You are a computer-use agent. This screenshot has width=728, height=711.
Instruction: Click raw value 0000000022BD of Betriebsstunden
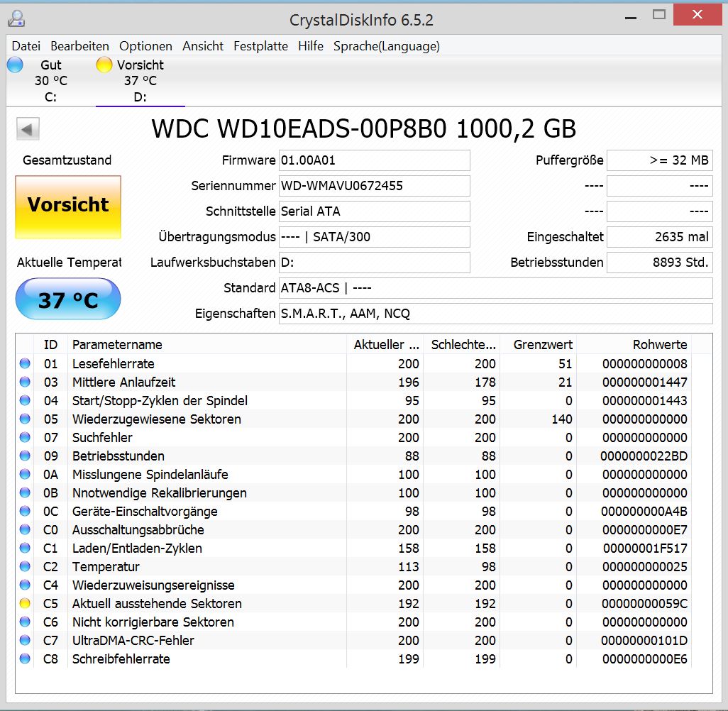pos(644,456)
